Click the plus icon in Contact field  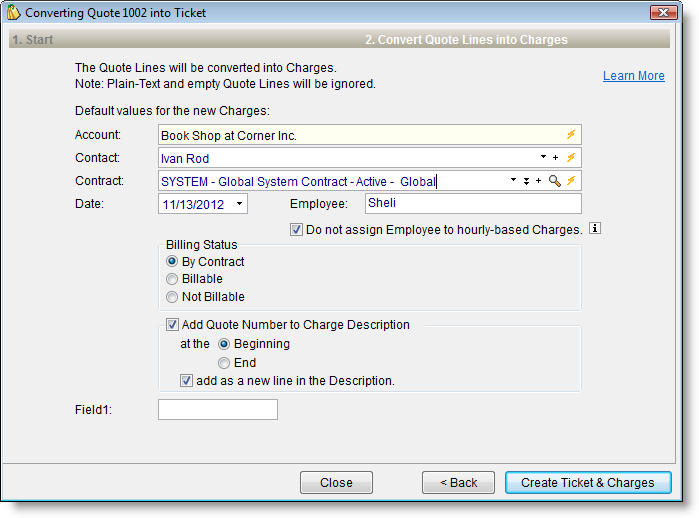[x=555, y=158]
